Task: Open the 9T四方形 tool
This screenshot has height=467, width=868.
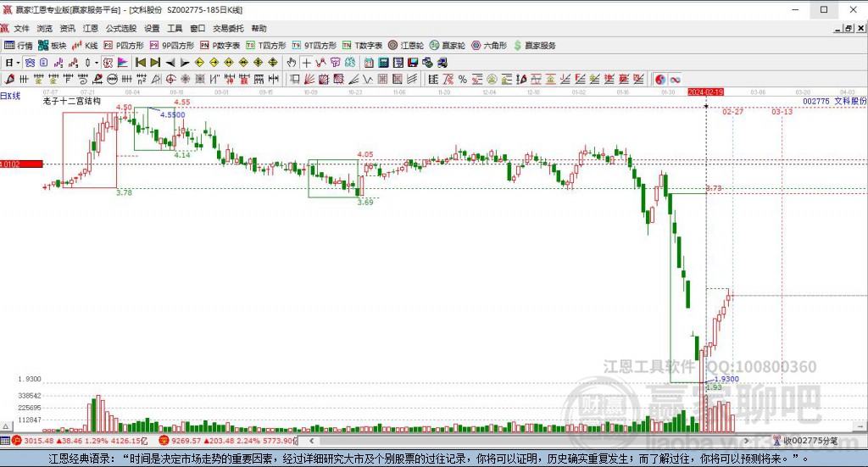Action: (x=314, y=46)
